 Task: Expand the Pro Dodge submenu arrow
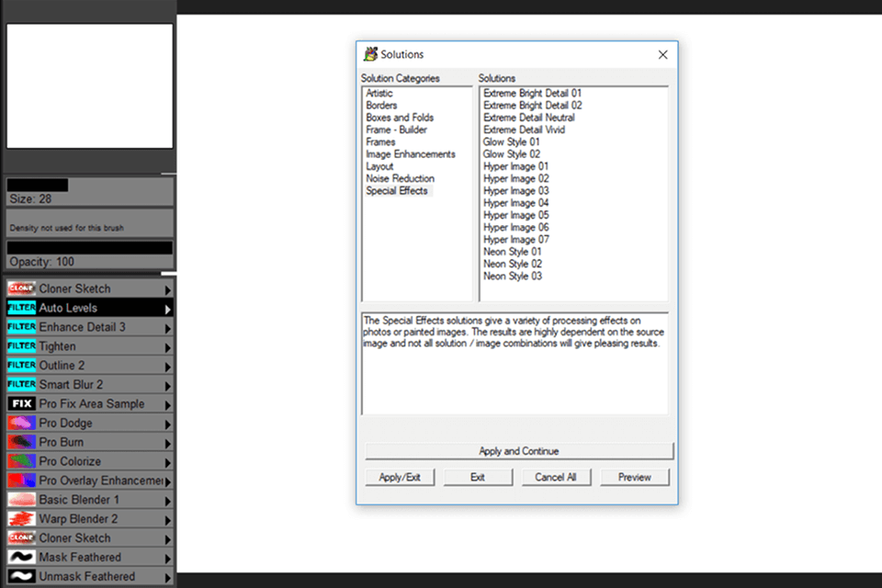167,424
